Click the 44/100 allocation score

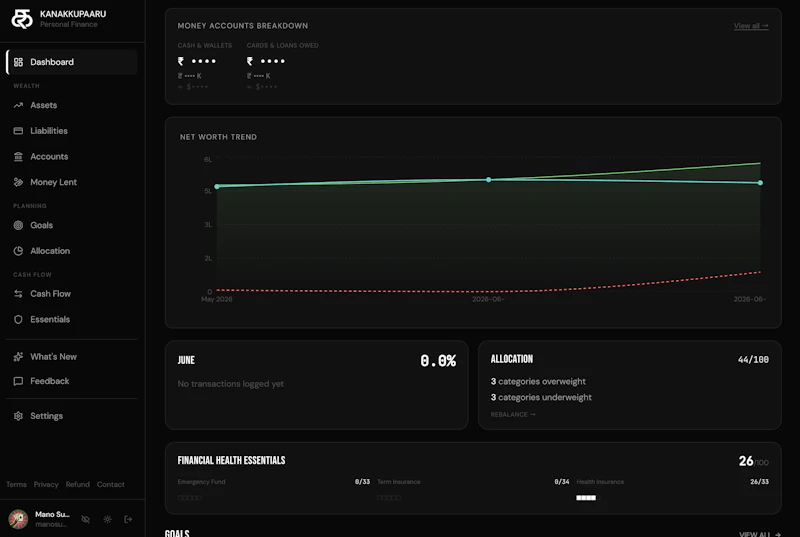753,360
